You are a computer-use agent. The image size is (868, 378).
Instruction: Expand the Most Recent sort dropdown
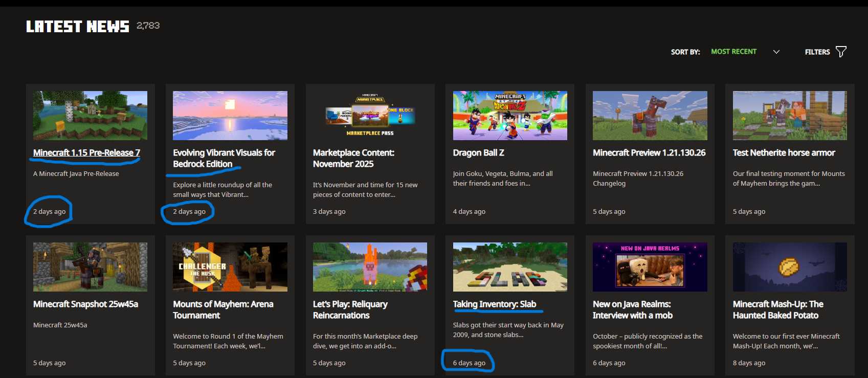tap(733, 52)
